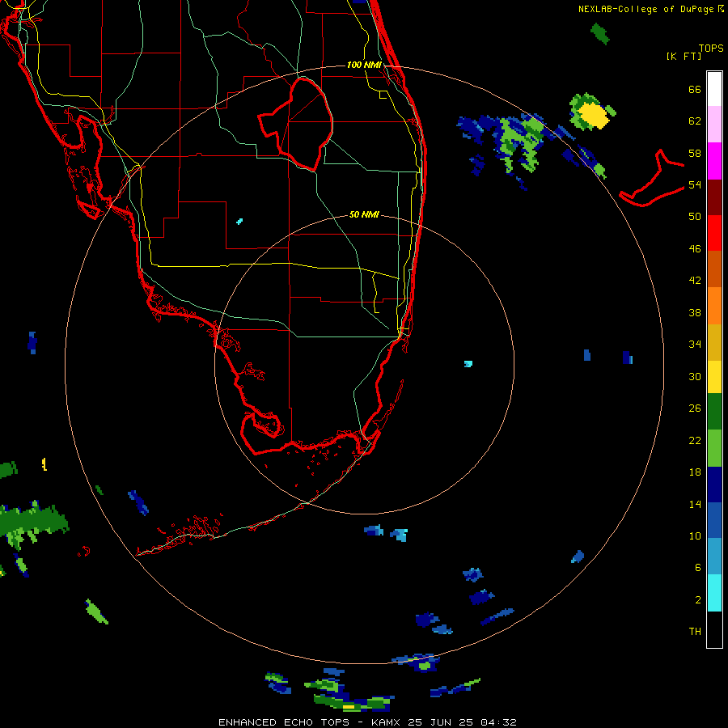
Task: Click the "50" scale label
Action: [x=695, y=216]
